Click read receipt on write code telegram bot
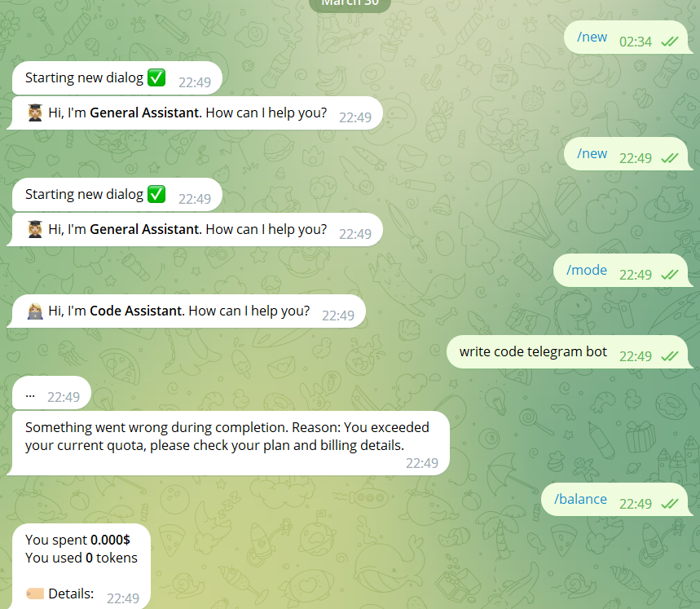700x609 pixels. pyautogui.click(x=670, y=355)
